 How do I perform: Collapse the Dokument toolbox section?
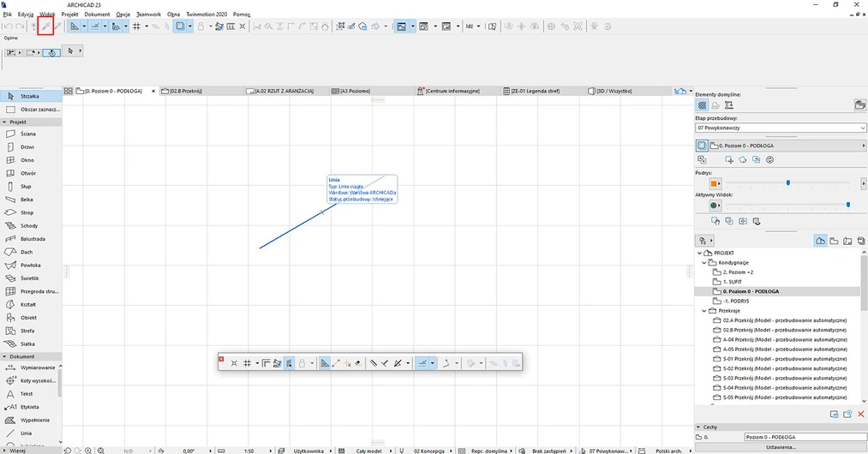[x=4, y=356]
